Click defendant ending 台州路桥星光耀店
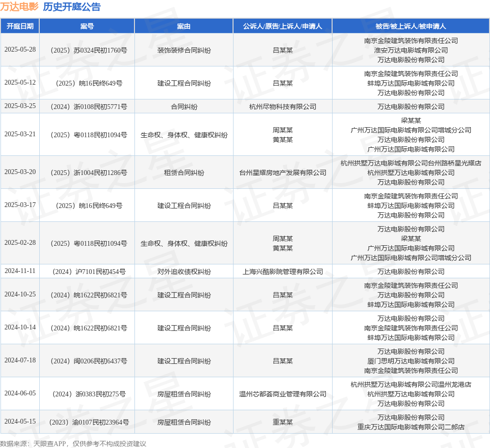This screenshot has height=448, width=490. click(x=411, y=163)
